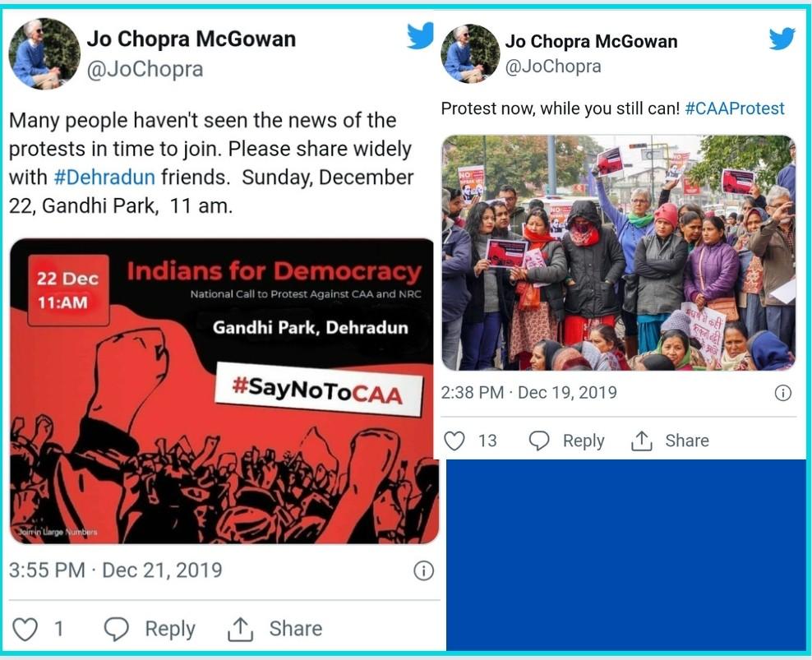Open @JoChopra handle on left tweet
The image size is (812, 660).
pyautogui.click(x=145, y=69)
